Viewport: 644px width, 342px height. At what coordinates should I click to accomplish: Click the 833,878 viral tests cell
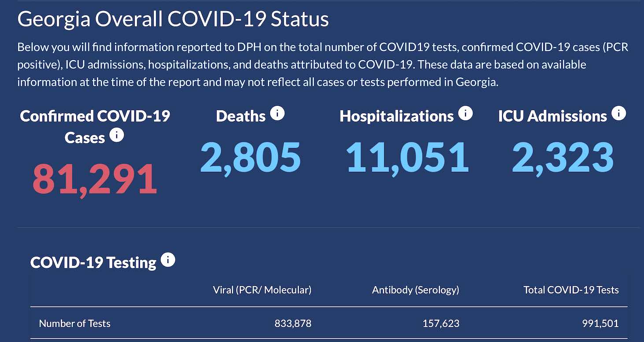pyautogui.click(x=292, y=323)
